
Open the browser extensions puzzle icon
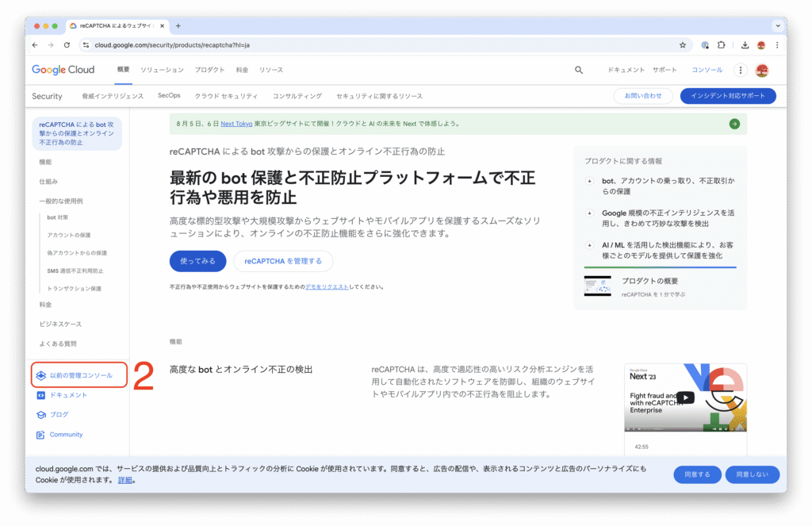point(721,45)
